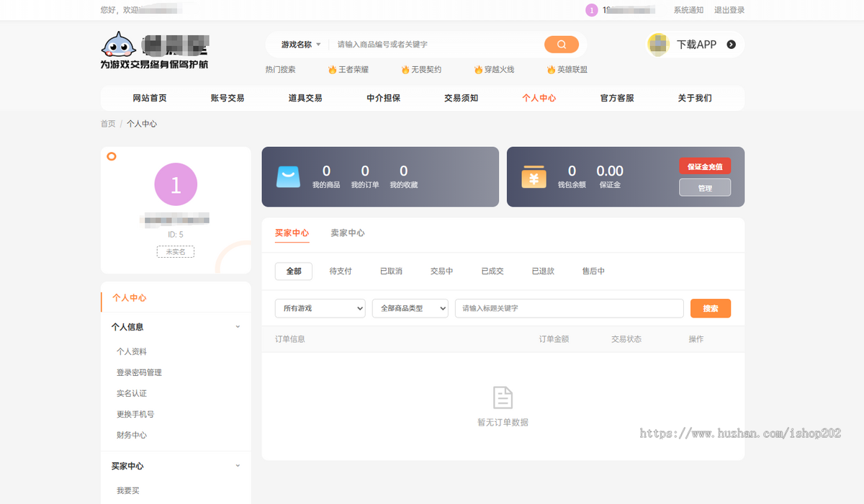Click the large pink avatar circle
The image size is (864, 504).
tap(176, 184)
